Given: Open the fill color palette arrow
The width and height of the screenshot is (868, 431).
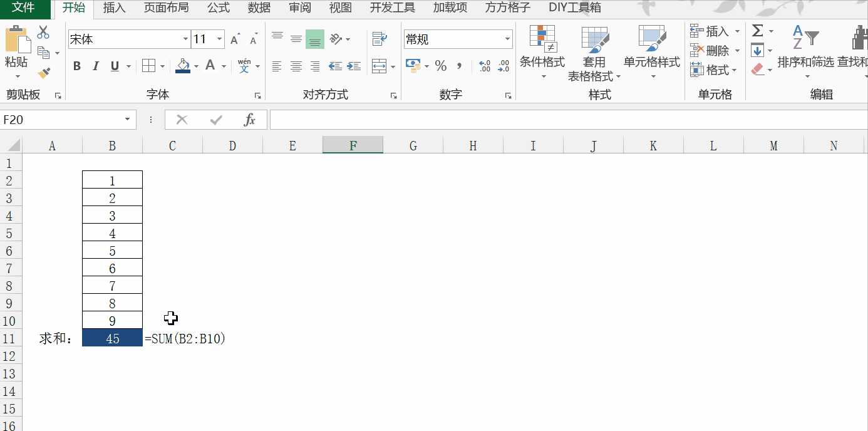Looking at the screenshot, I should point(196,66).
